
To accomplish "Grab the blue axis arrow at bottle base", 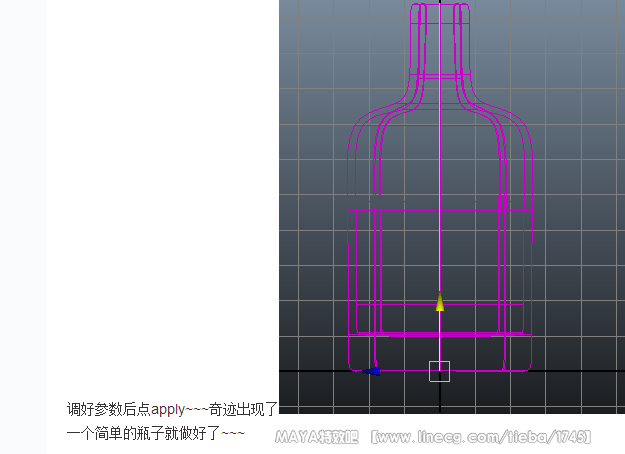I will click(371, 371).
